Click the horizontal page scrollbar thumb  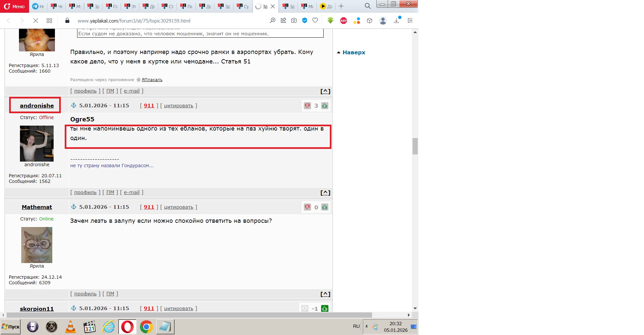point(189,315)
